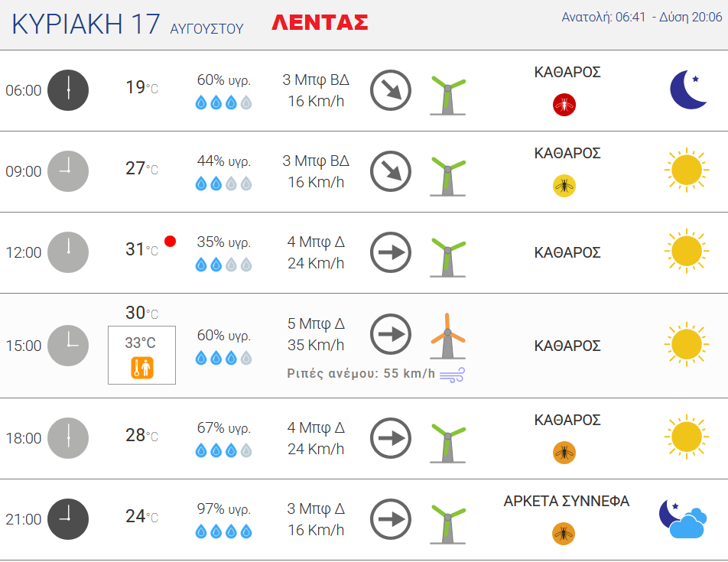Click the west wind arrow at 18:00
This screenshot has height=562, width=728.
391,438
